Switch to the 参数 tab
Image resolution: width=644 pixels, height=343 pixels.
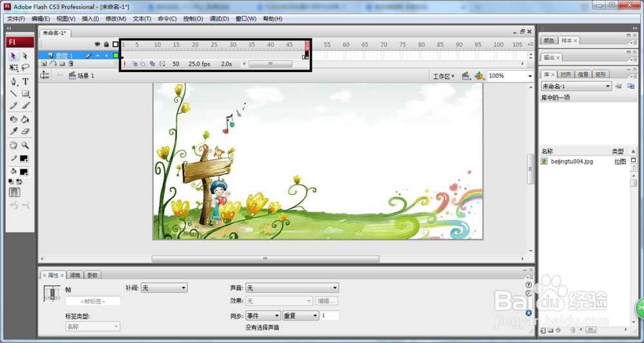92,275
